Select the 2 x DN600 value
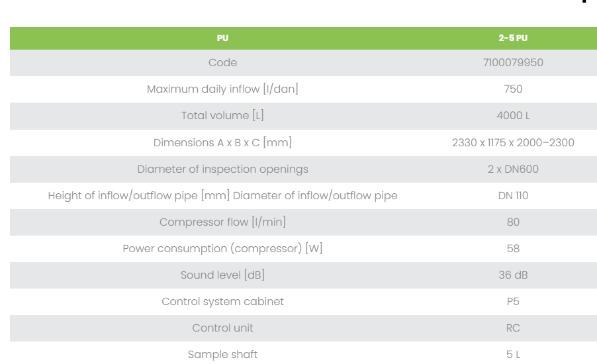This screenshot has height=364, width=597. 513,169
